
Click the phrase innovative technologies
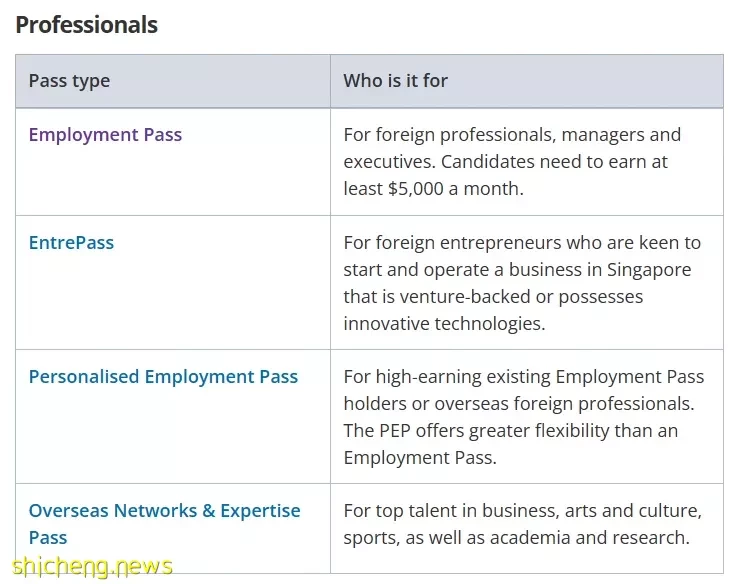(444, 324)
